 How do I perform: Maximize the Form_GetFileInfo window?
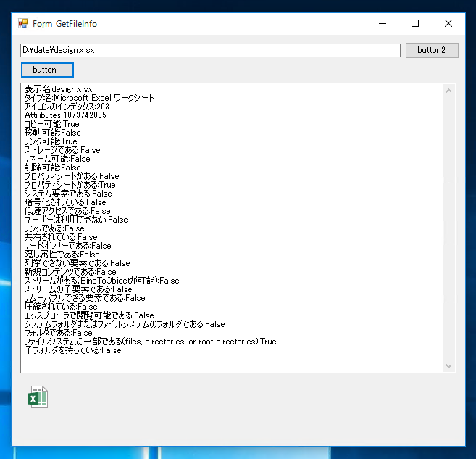click(x=415, y=24)
